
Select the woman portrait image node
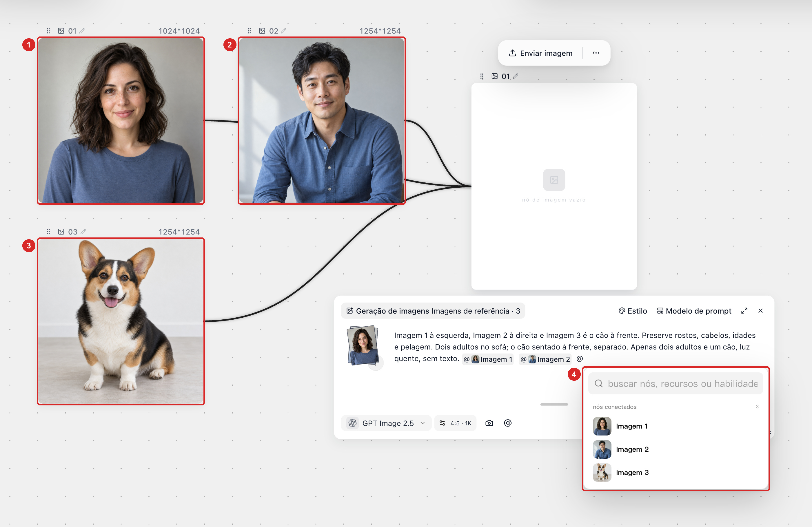121,121
